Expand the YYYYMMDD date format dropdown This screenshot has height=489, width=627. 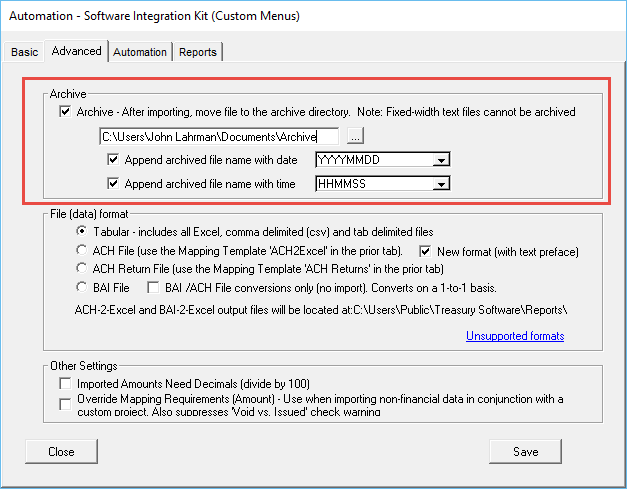coord(439,159)
